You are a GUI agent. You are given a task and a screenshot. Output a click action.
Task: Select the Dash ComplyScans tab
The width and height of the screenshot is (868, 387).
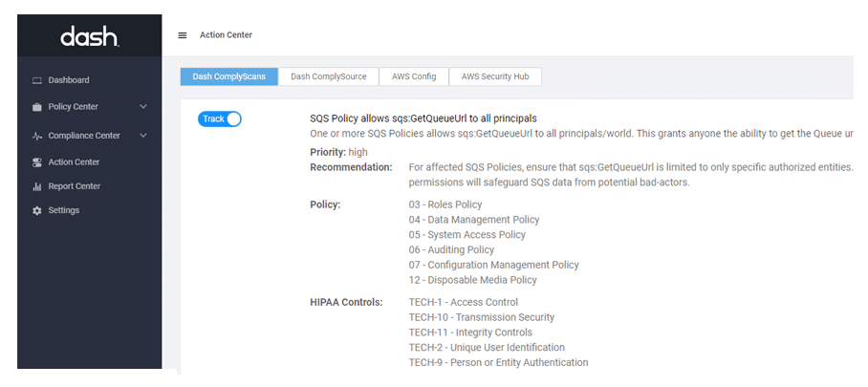pyautogui.click(x=229, y=76)
